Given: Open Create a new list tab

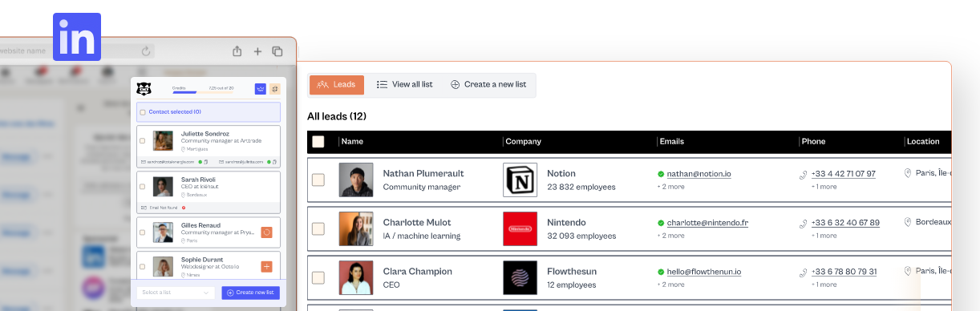Looking at the screenshot, I should pos(488,84).
